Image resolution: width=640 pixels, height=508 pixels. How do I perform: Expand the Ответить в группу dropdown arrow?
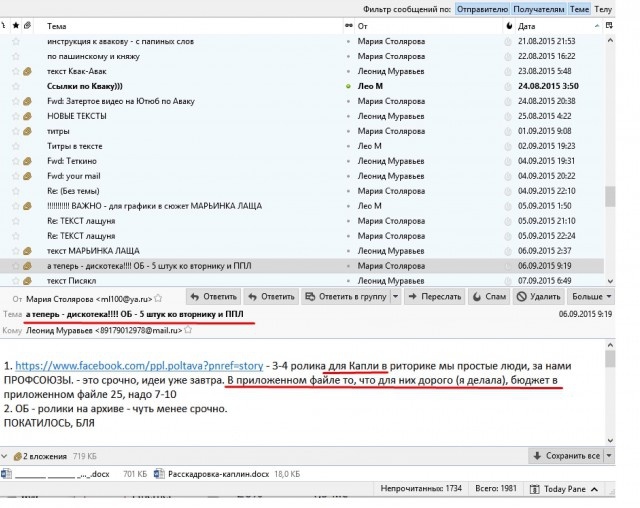[x=395, y=297]
